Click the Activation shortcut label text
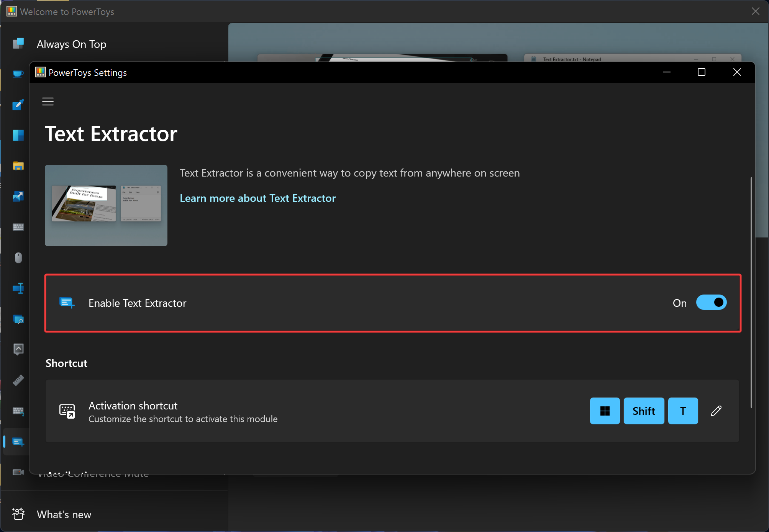This screenshot has width=769, height=532. (133, 406)
